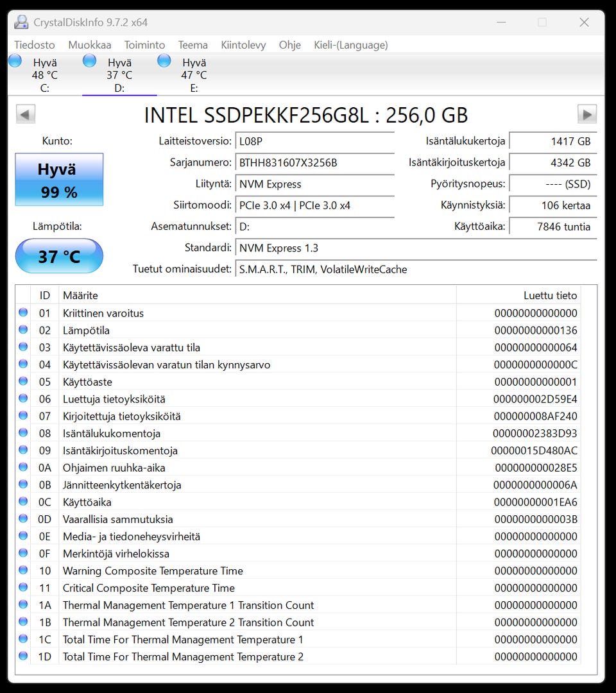Click status icon for Kriittinen varoitus row
616x693 pixels.
23,312
